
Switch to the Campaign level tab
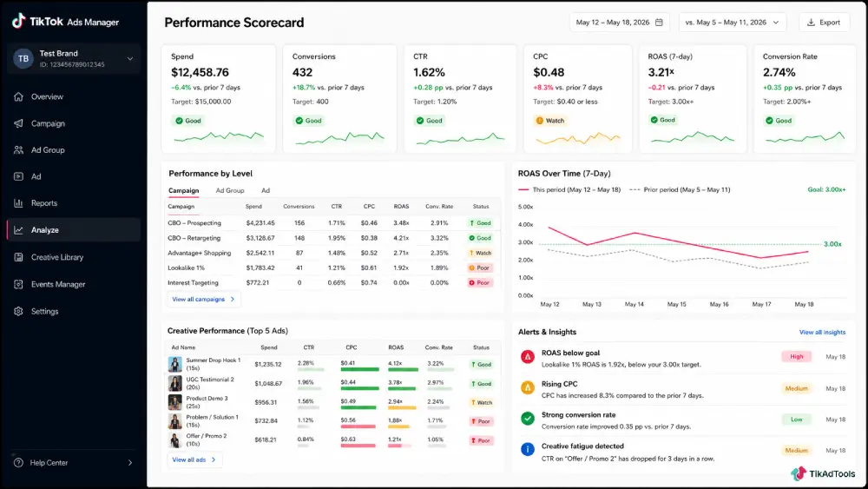click(184, 190)
